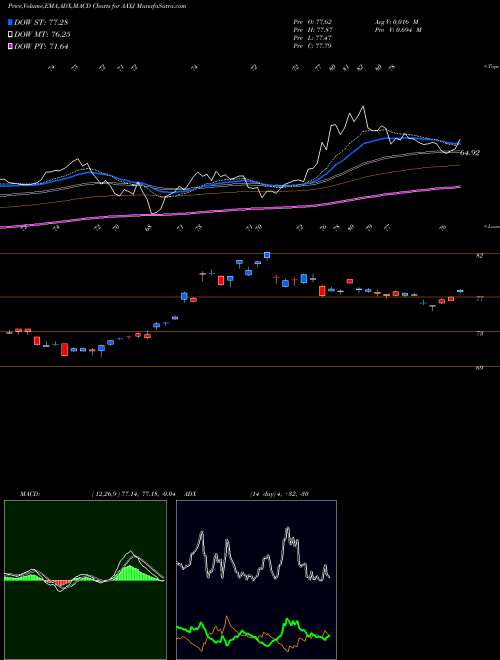Select the DOW PT: 71.64 label

[x=41, y=47]
